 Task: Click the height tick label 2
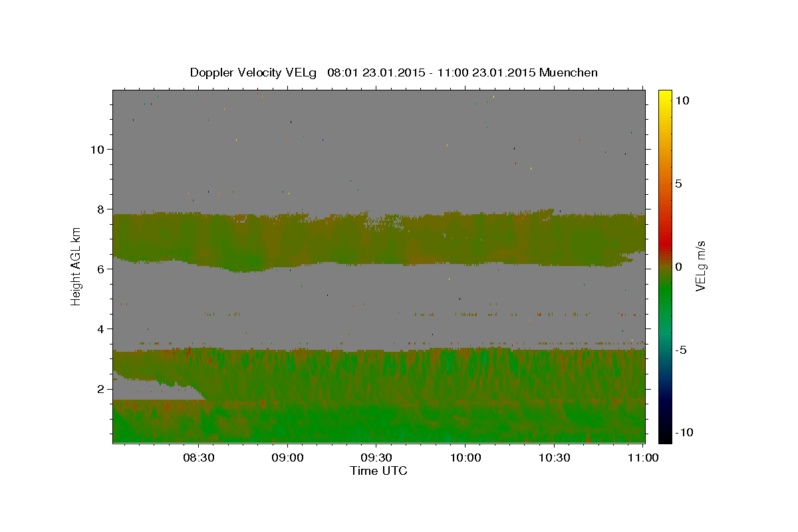click(x=100, y=388)
